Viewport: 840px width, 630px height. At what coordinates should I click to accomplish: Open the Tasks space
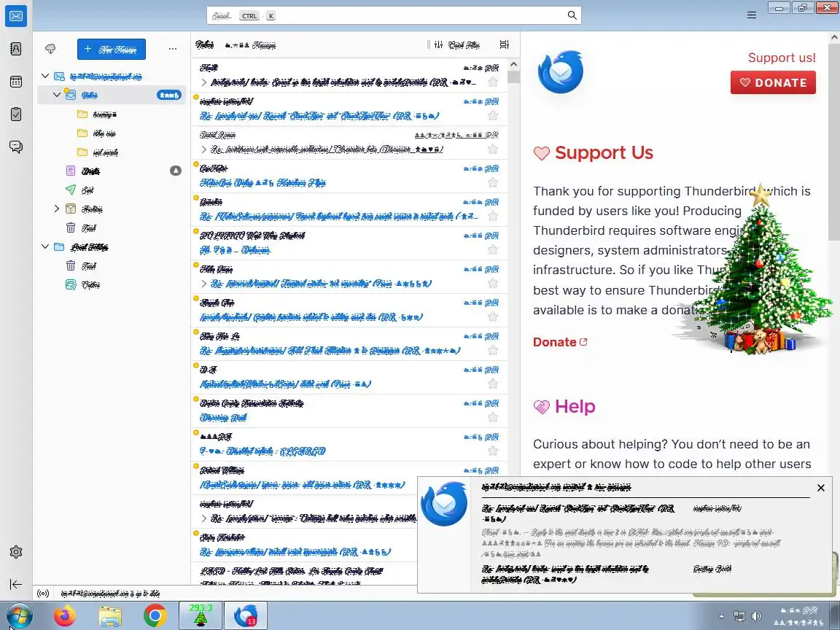(x=16, y=114)
